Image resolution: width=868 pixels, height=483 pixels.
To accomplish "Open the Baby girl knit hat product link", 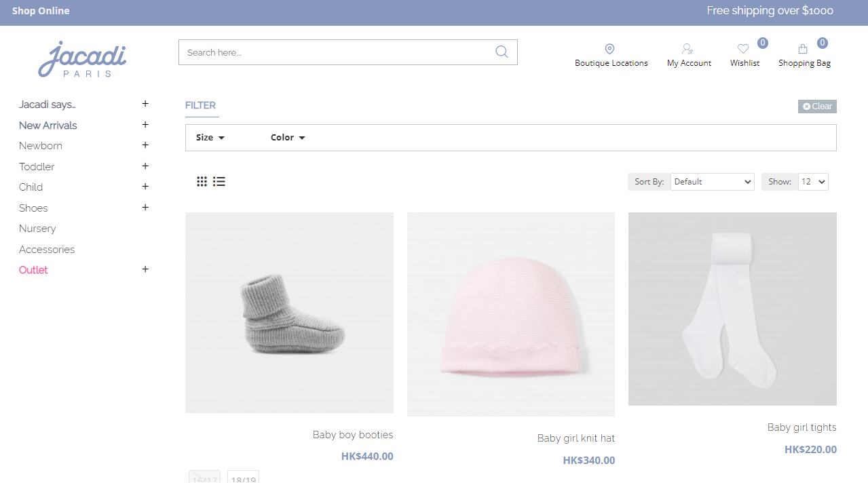I will (575, 438).
